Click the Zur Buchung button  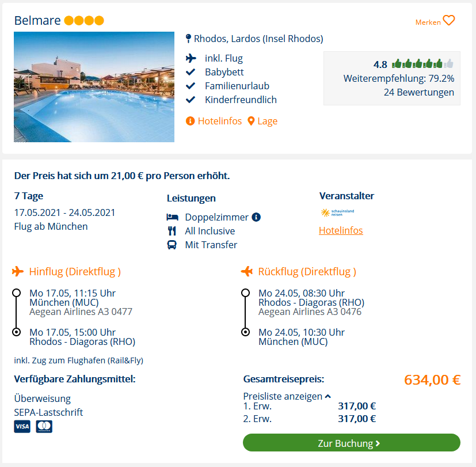(x=352, y=443)
